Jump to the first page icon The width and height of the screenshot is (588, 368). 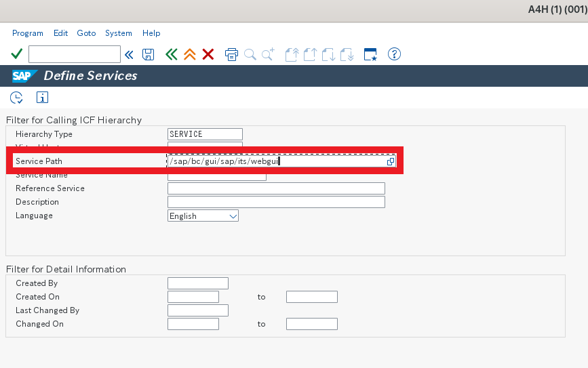coord(292,54)
